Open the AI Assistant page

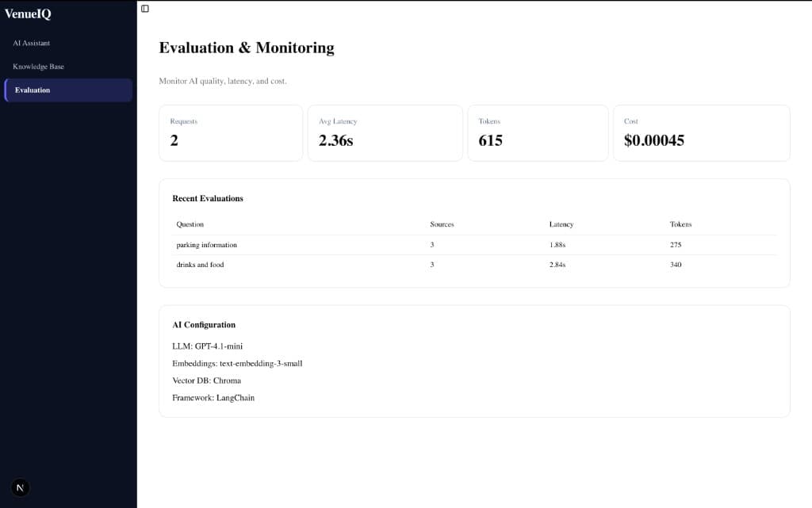68,43
